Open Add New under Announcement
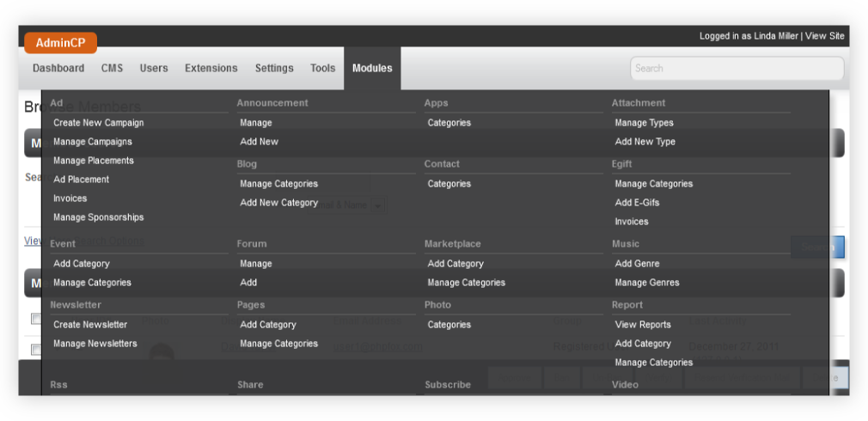Image resolution: width=868 pixels, height=421 pixels. [x=260, y=142]
